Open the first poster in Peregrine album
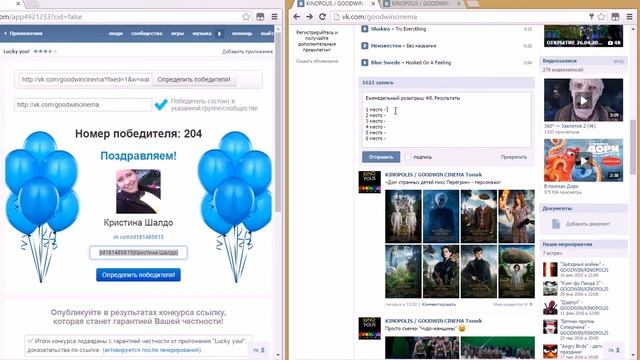The image size is (640, 360). point(403,216)
